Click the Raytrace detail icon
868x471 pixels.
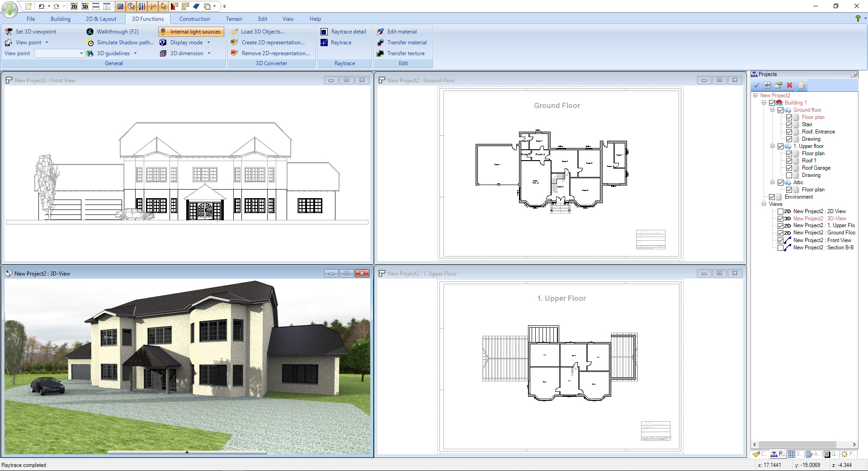click(324, 32)
